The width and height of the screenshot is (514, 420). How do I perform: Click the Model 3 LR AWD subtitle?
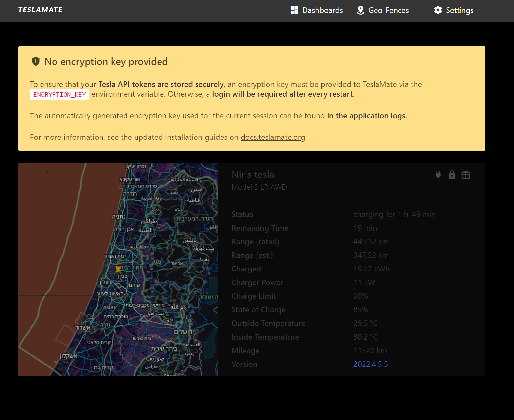coord(259,187)
